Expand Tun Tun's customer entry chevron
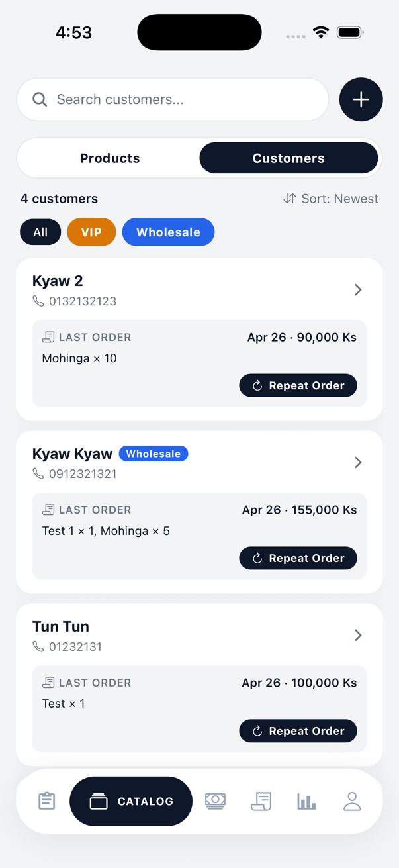Image resolution: width=399 pixels, height=868 pixels. coord(358,635)
